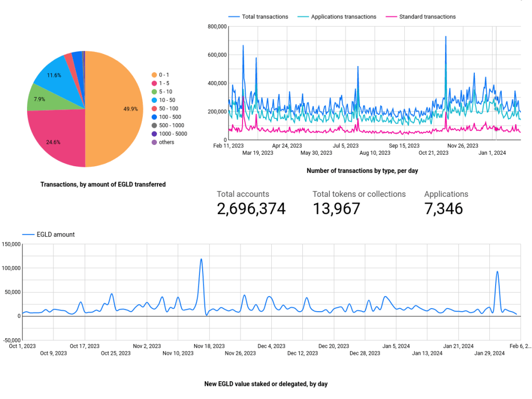Screen dimensions: 532x399
Task: Click the Applications count 7,346
Action: 443,209
